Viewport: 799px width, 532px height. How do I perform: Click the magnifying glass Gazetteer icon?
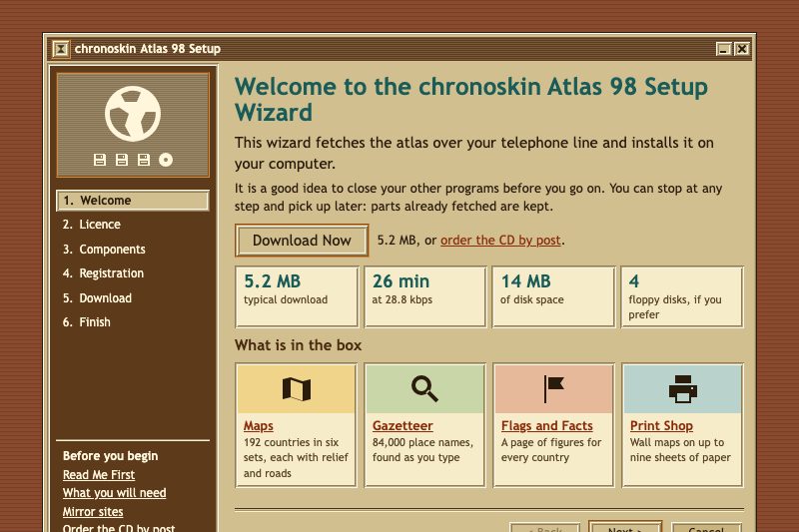click(x=425, y=389)
